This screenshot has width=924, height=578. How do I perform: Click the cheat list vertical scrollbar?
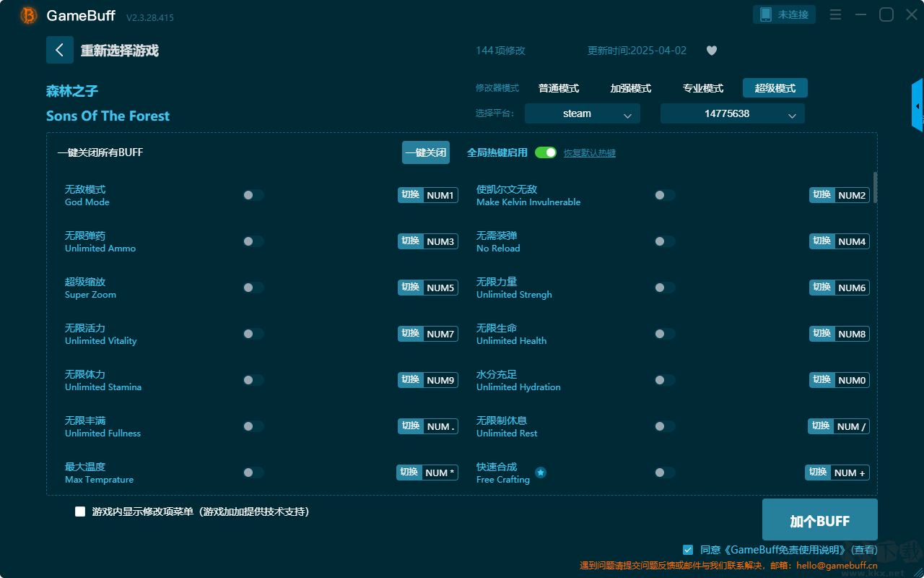(x=876, y=187)
